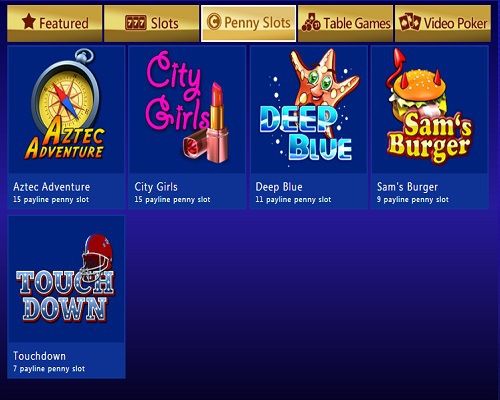Click the 777 slot machine icon
The height and width of the screenshot is (400, 500).
pos(136,23)
